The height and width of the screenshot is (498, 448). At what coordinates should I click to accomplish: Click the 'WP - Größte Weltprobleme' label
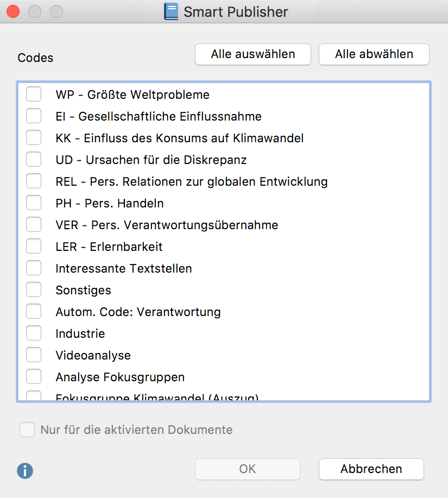132,94
